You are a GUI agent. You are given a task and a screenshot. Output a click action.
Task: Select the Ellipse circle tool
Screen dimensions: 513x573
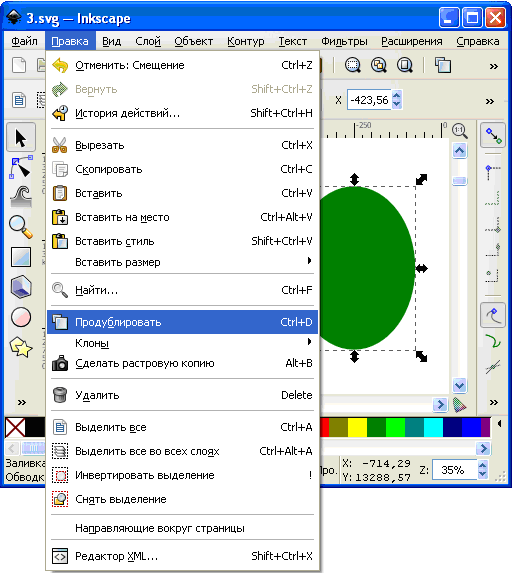pos(21,317)
